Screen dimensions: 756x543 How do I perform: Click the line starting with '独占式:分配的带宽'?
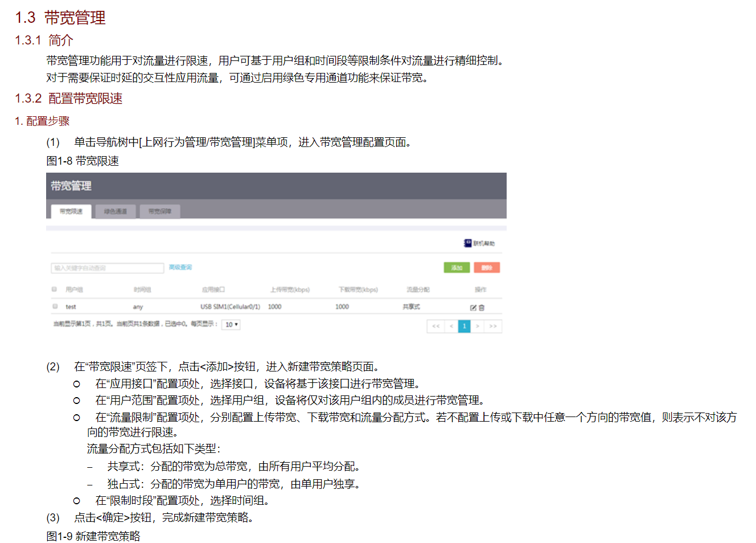click(x=234, y=484)
